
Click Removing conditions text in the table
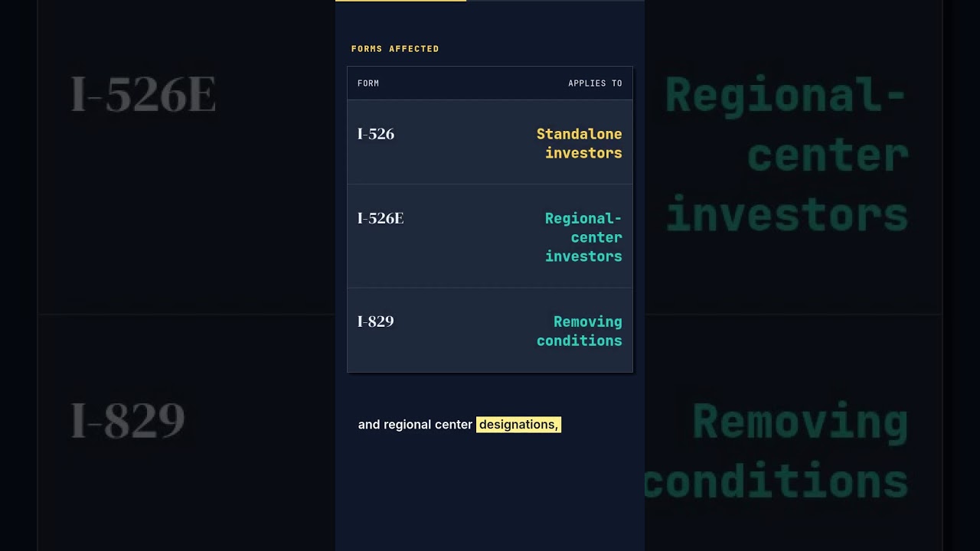coord(580,331)
